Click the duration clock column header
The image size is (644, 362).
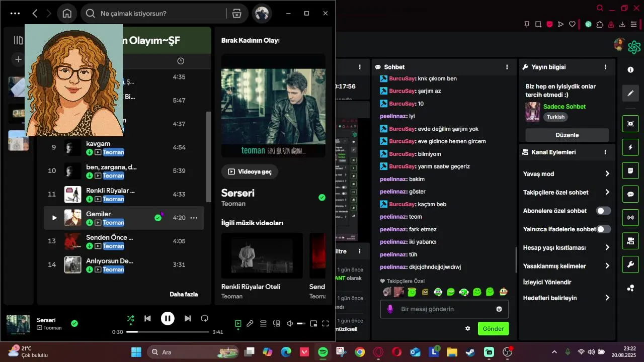click(181, 61)
